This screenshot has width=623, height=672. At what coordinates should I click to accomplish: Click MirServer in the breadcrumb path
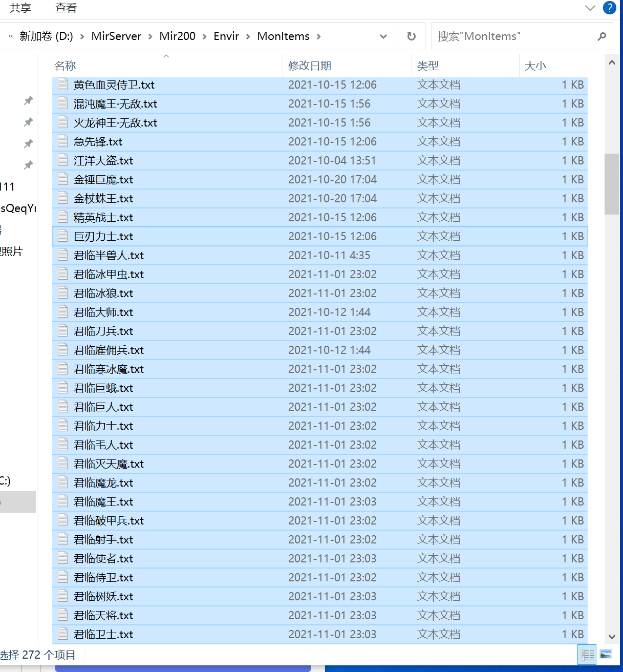pos(116,36)
